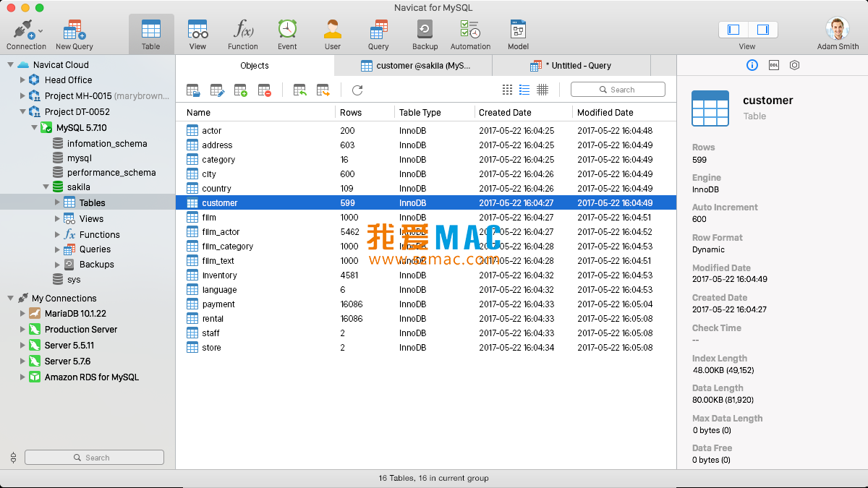Select the payment table row
This screenshot has width=868, height=488.
click(x=426, y=304)
